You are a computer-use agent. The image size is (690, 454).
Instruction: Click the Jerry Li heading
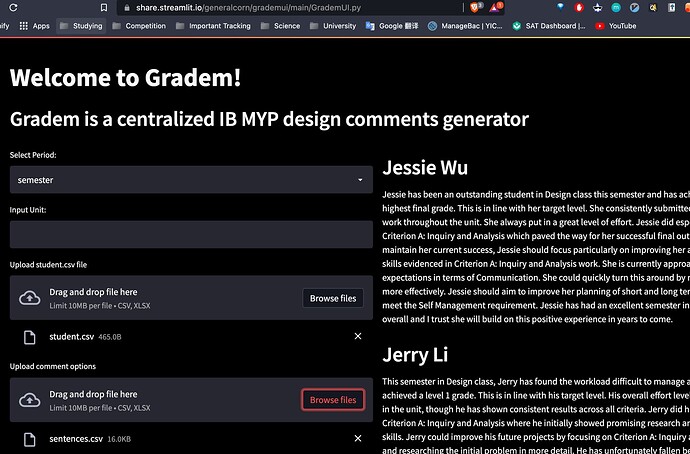415,355
